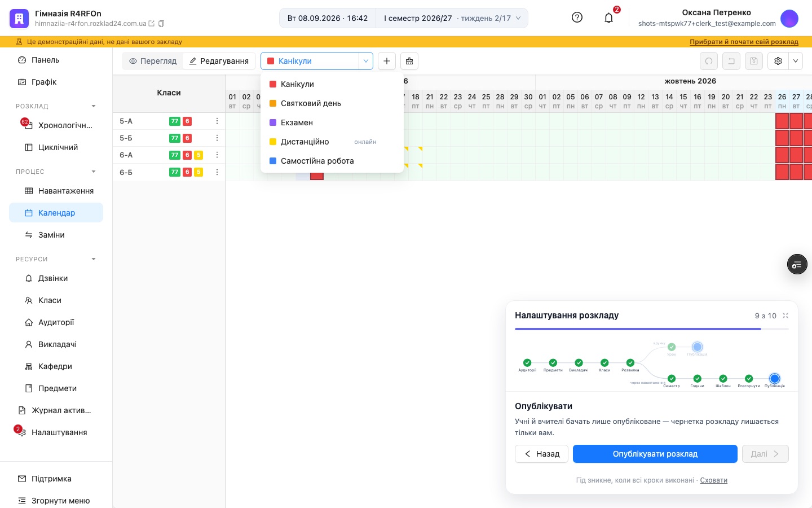Click the floating checklist guide button
This screenshot has width=812, height=508.
pos(797,264)
